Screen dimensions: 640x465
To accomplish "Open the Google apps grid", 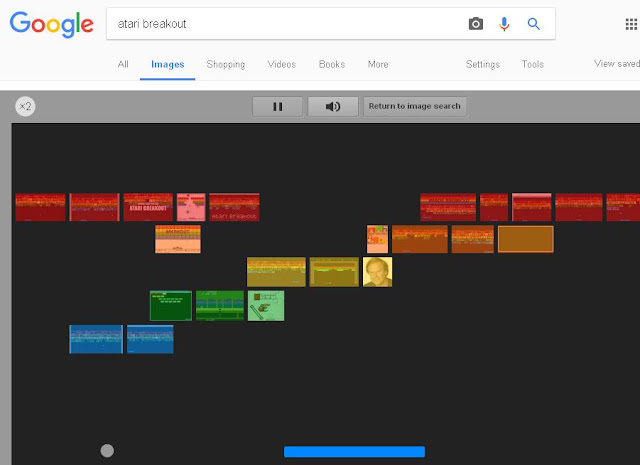I will [x=631, y=24].
